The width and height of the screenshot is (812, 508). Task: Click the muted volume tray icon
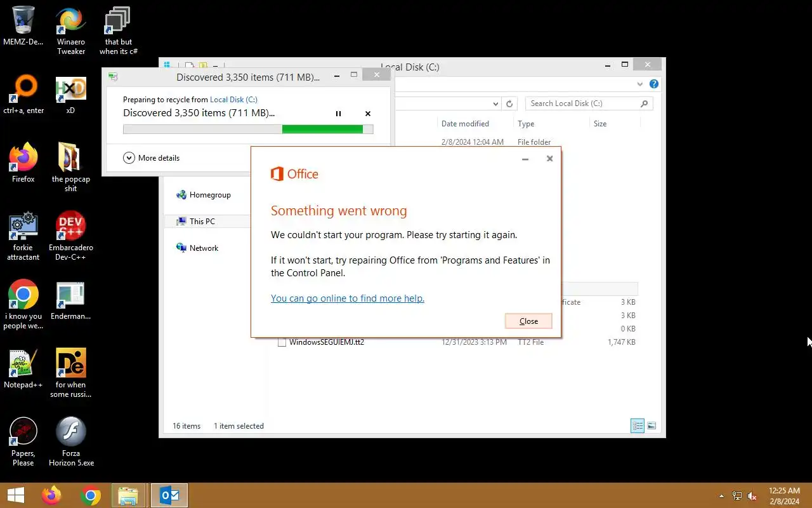752,496
